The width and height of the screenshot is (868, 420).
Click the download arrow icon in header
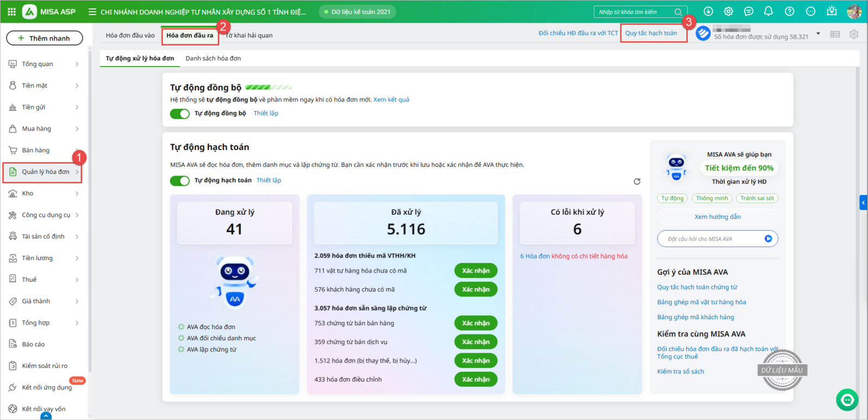pos(708,11)
